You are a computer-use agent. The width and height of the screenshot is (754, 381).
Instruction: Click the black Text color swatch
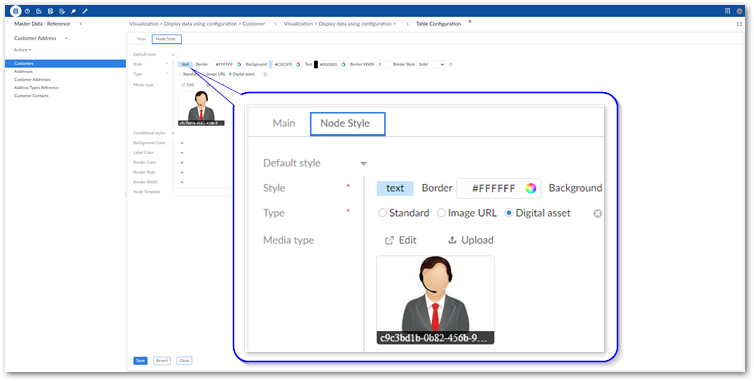[316, 64]
